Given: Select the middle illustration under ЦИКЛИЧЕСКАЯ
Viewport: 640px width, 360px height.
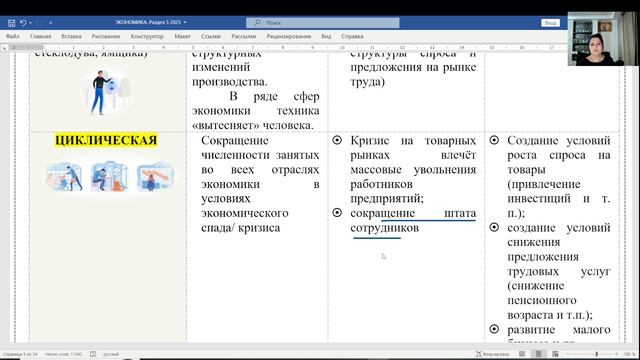Looking at the screenshot, I should click(x=109, y=176).
